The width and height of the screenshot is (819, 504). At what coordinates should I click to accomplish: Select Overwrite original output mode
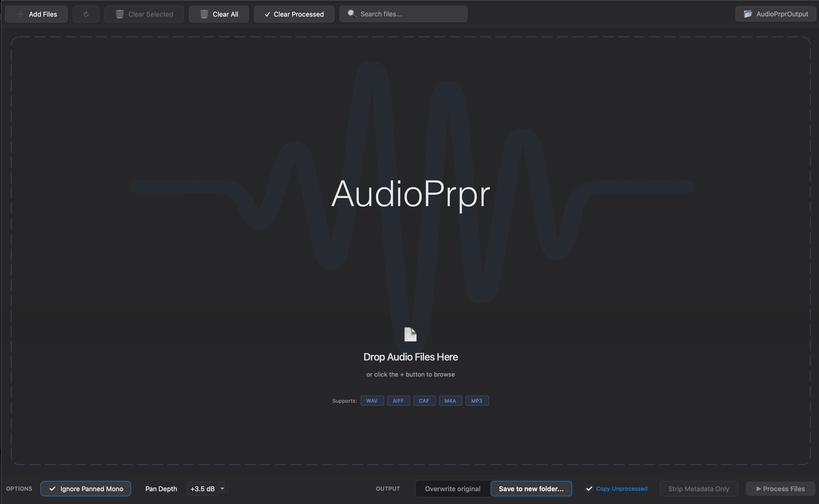[x=452, y=488]
